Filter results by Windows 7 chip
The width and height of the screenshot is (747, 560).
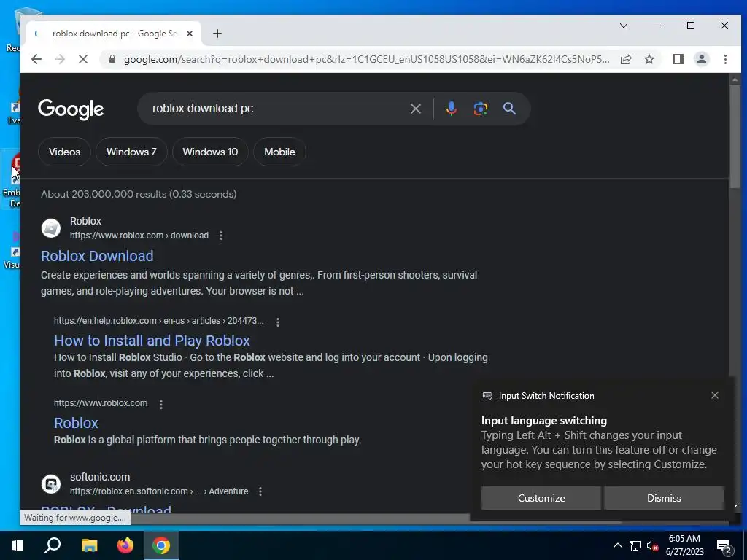[131, 152]
